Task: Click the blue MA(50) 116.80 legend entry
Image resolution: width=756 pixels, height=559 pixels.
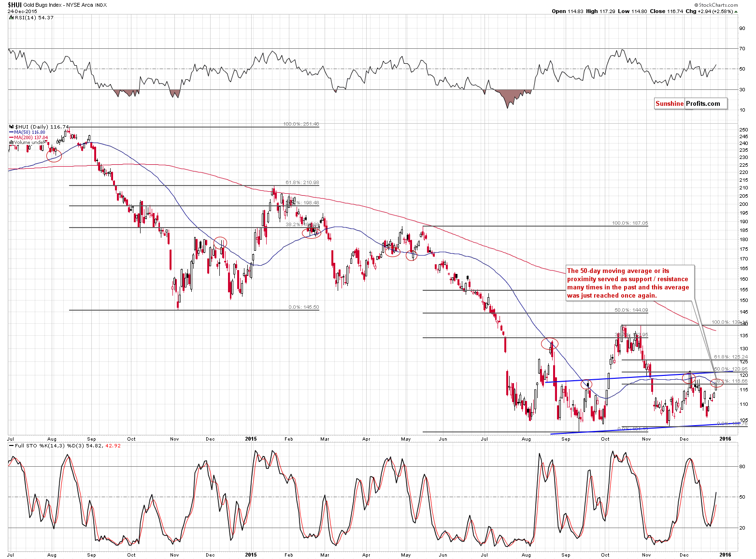Action: point(28,132)
